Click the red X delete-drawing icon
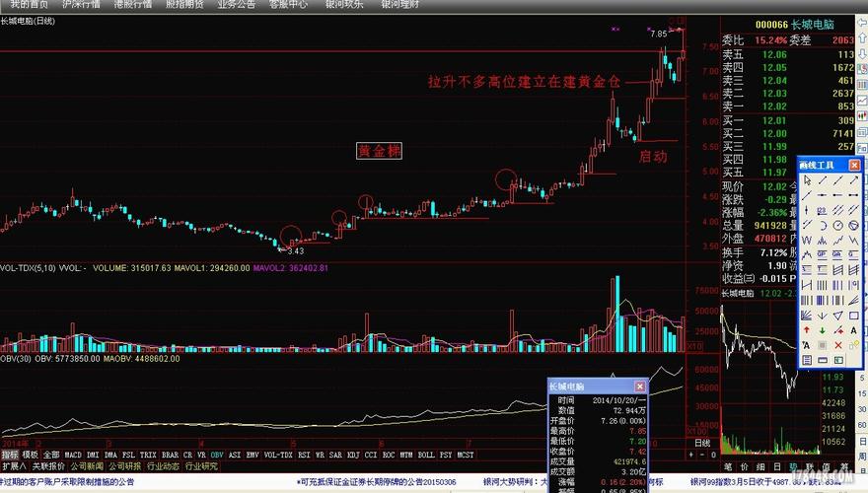868x493 pixels. (x=838, y=345)
